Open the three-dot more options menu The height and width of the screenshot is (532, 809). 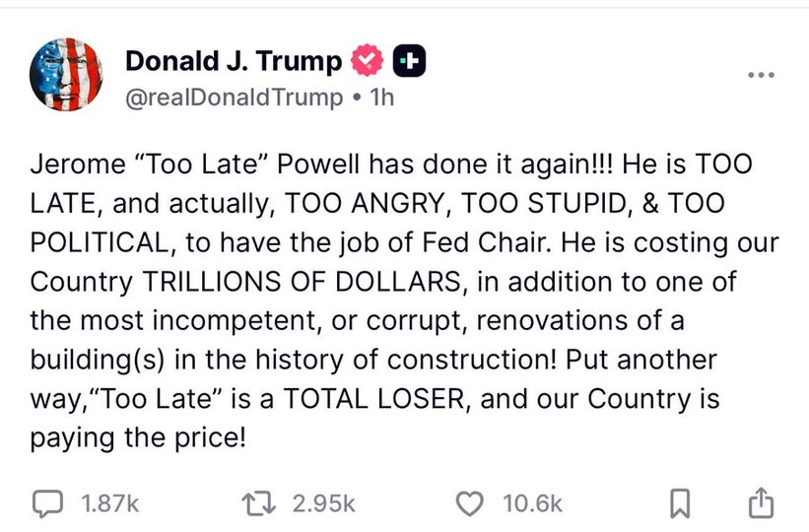point(762,75)
